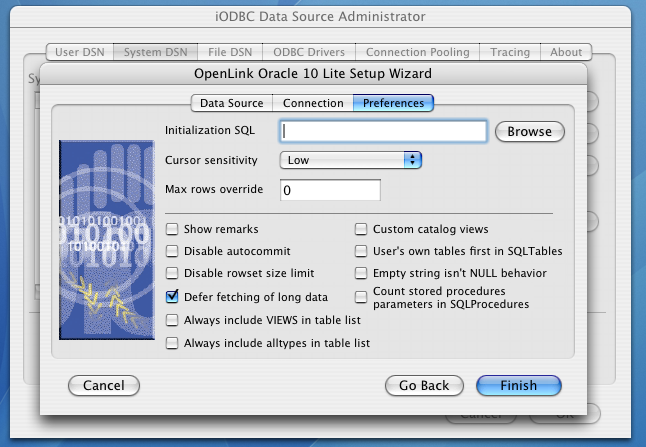Open the Connection tab in the wizard
The image size is (646, 447).
point(313,103)
